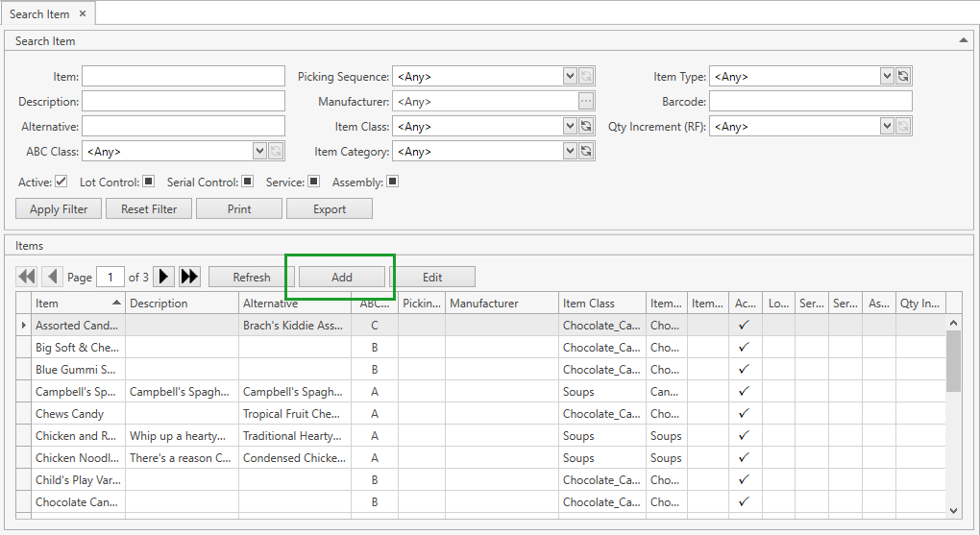Close the Search Item tab

tap(83, 13)
